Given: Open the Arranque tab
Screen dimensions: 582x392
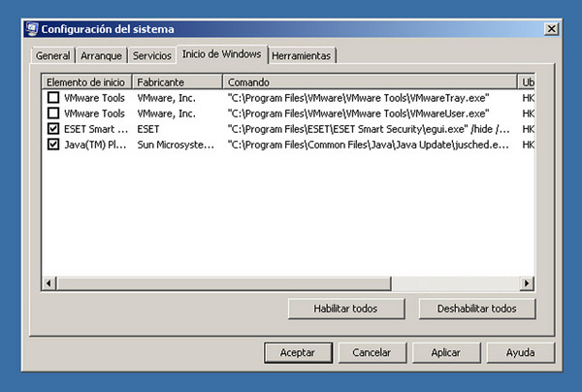Looking at the screenshot, I should pyautogui.click(x=102, y=55).
